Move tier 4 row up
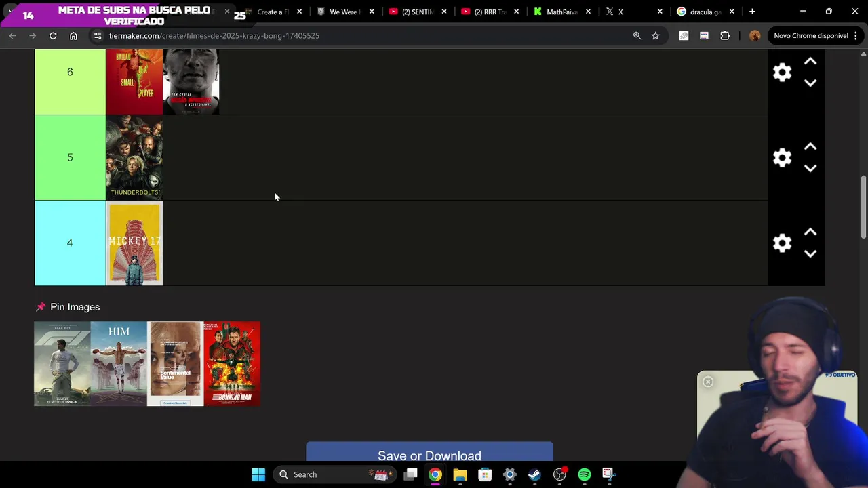 coord(810,232)
